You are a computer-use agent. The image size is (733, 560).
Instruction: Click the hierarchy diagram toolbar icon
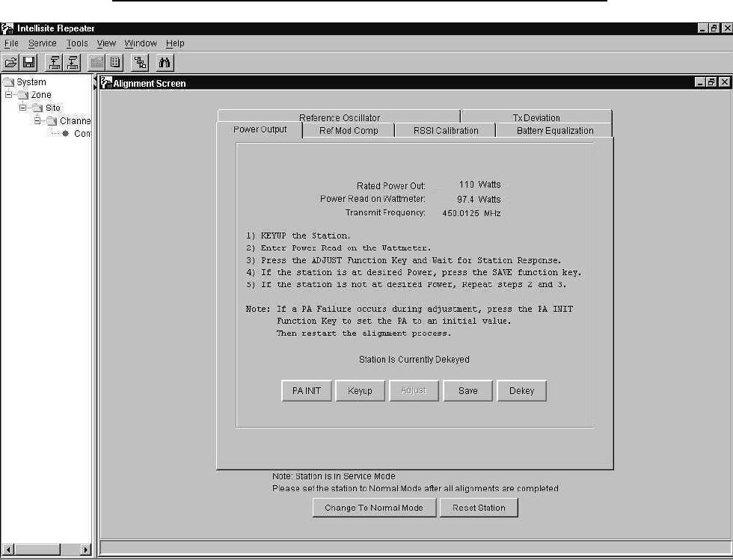point(140,62)
